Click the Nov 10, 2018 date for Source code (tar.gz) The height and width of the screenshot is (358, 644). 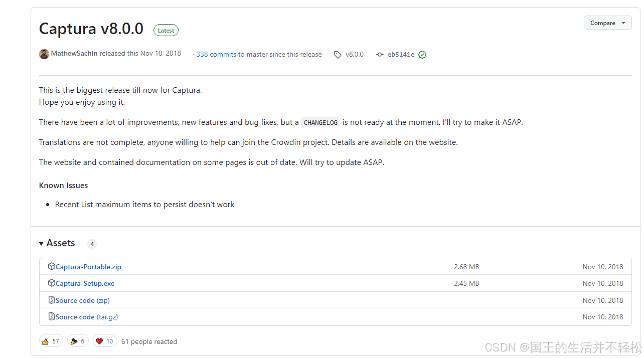click(x=603, y=317)
